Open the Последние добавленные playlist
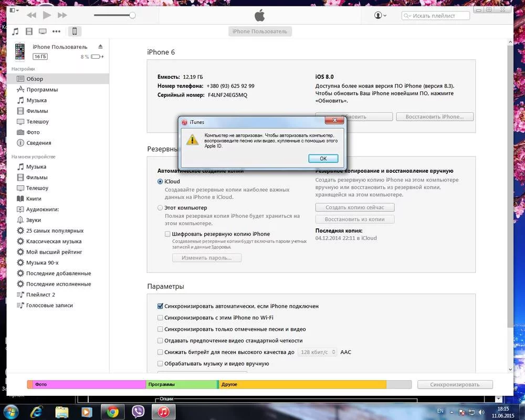 (x=58, y=274)
